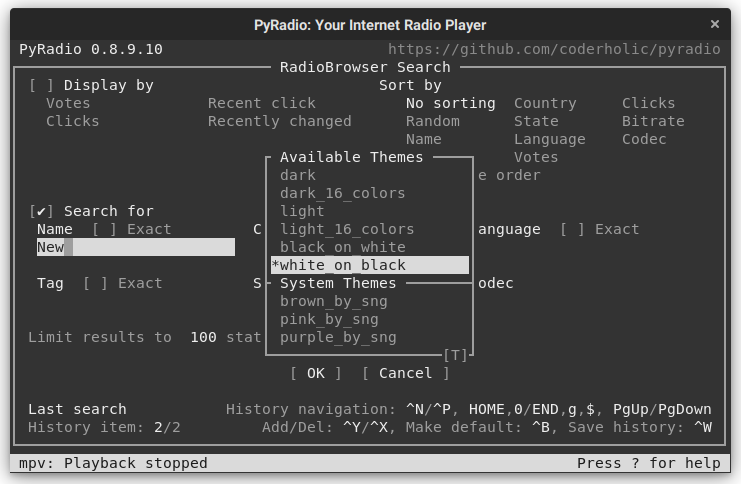This screenshot has height=484, width=741.
Task: Click the PyRadio 0.8.9.10 version text
Action: coord(91,49)
